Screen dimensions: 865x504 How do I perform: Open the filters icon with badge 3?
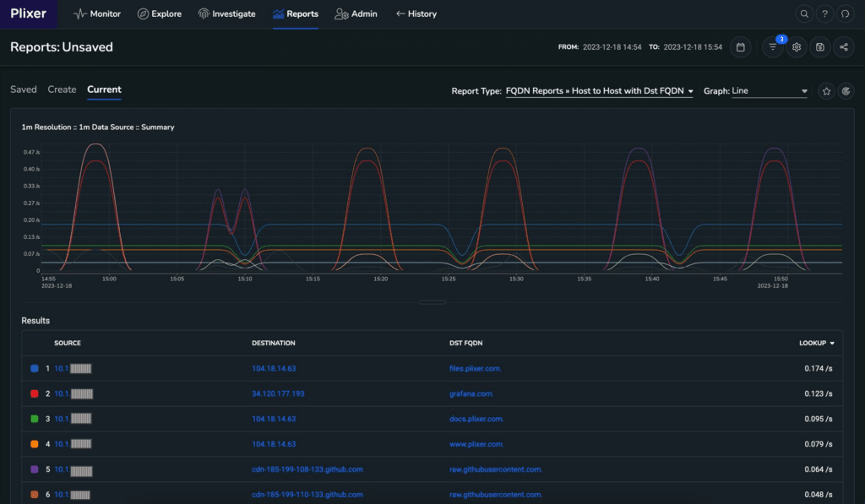[x=772, y=47]
